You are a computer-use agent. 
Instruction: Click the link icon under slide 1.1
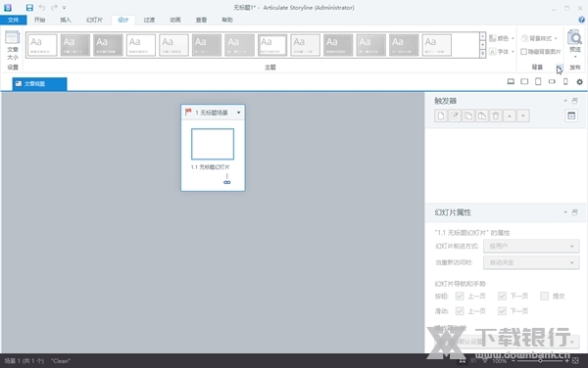pyautogui.click(x=227, y=182)
